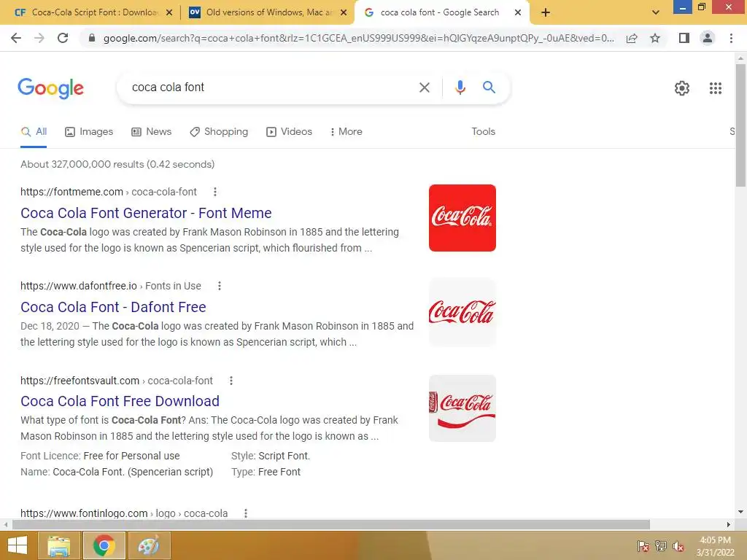Click the Coca-Cola logo thumbnail for Dafont Free
747x560 pixels.
462,312
